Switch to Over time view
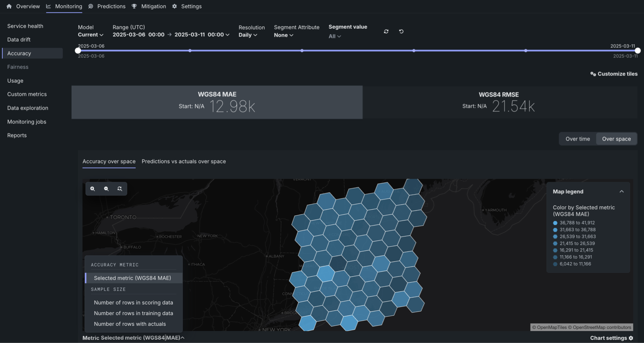Viewport: 644px width, 343px height. [x=577, y=139]
